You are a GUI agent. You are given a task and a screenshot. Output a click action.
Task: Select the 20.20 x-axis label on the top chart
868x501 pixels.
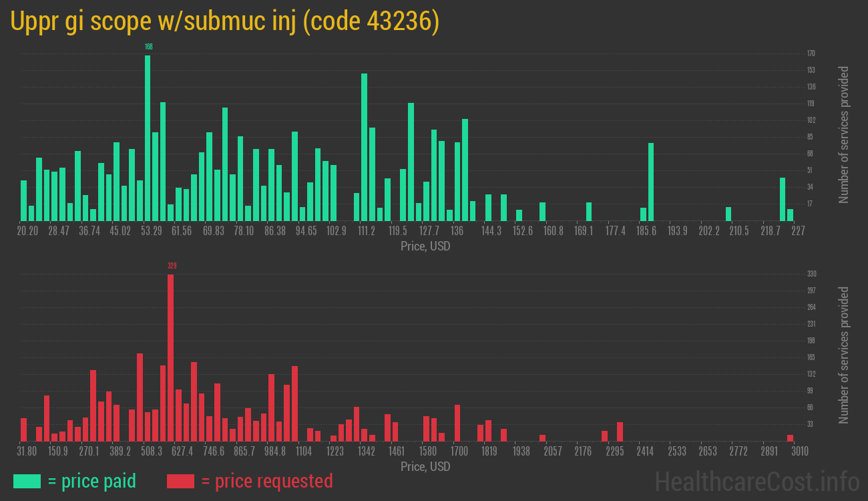point(27,231)
